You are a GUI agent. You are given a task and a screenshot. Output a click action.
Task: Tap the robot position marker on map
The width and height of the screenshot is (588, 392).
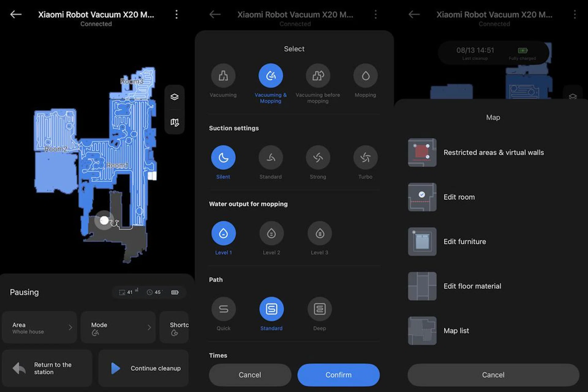pos(104,220)
